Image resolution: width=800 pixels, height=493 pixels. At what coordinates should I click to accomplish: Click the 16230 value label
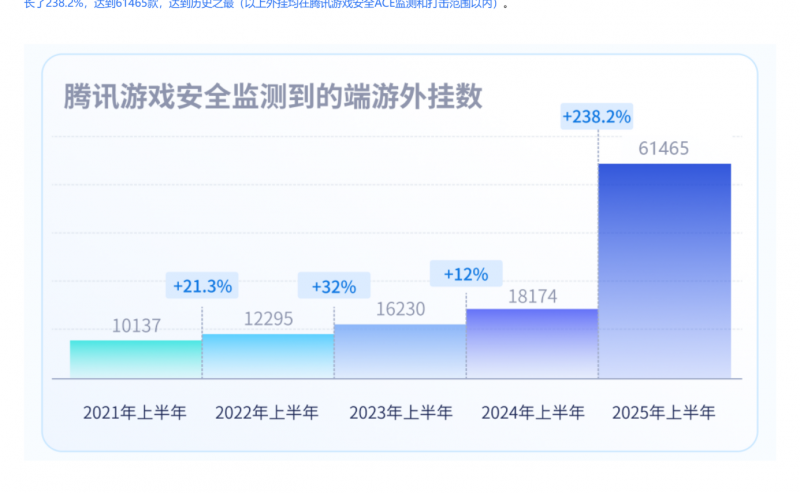tap(400, 310)
